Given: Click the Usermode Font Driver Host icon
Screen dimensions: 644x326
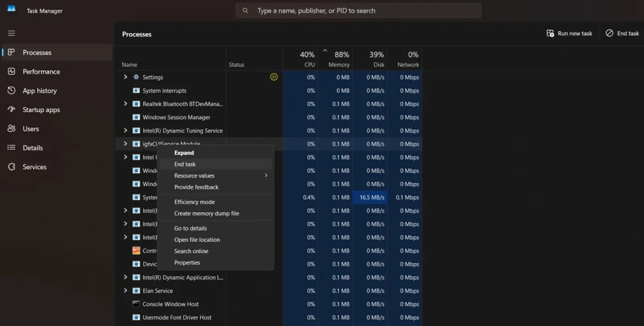Looking at the screenshot, I should 136,317.
